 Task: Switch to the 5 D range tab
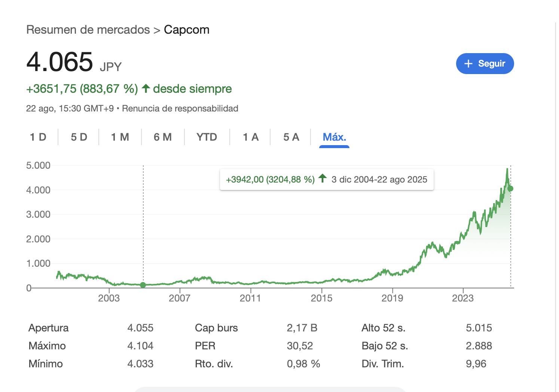click(79, 137)
